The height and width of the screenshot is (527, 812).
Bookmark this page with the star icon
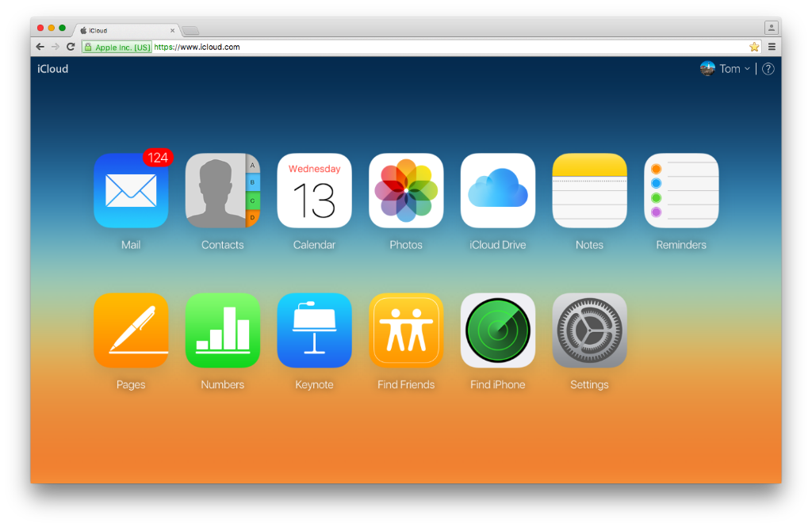[x=754, y=47]
